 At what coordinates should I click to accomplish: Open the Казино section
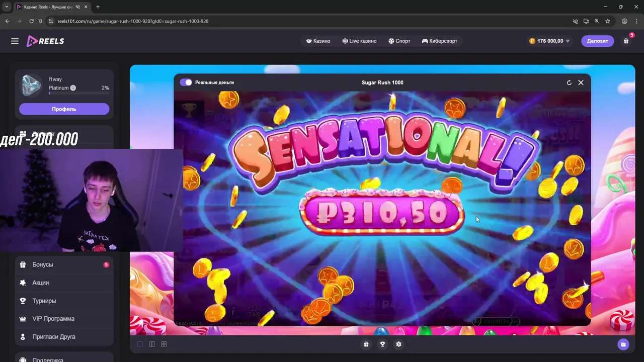(x=318, y=41)
